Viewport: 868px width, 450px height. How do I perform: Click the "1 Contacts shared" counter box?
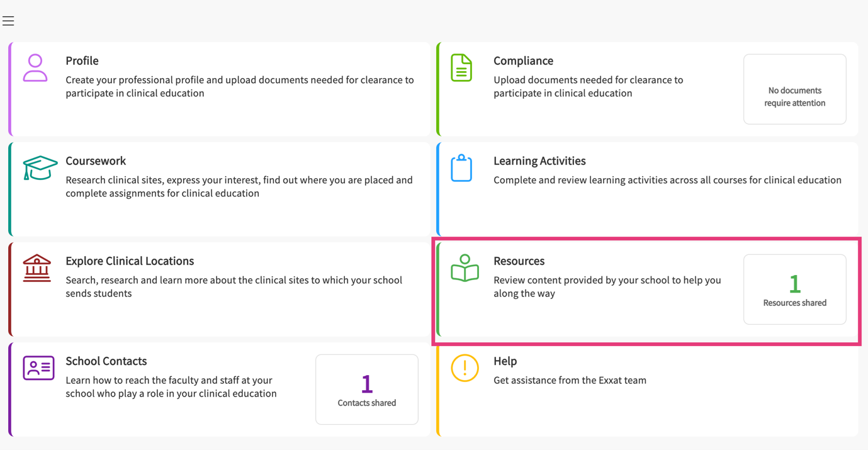[366, 390]
